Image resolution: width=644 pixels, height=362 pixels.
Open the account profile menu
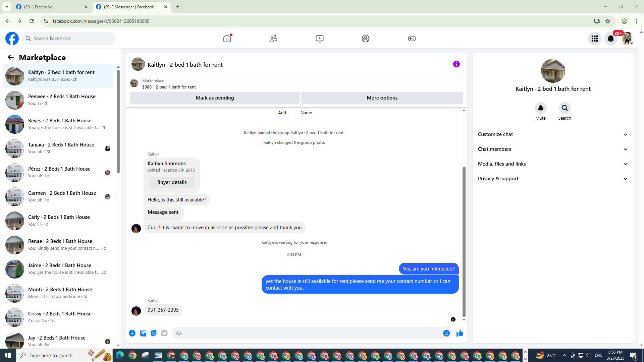click(x=627, y=39)
